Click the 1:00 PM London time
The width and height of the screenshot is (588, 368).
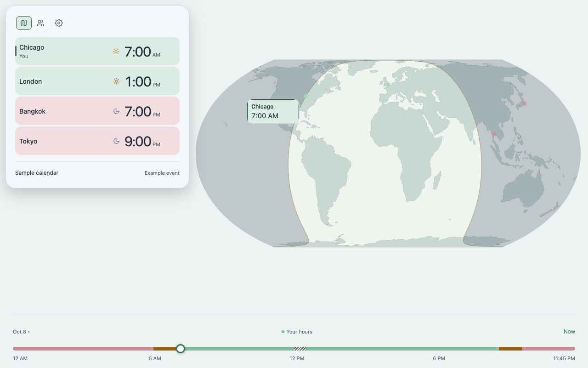point(142,81)
